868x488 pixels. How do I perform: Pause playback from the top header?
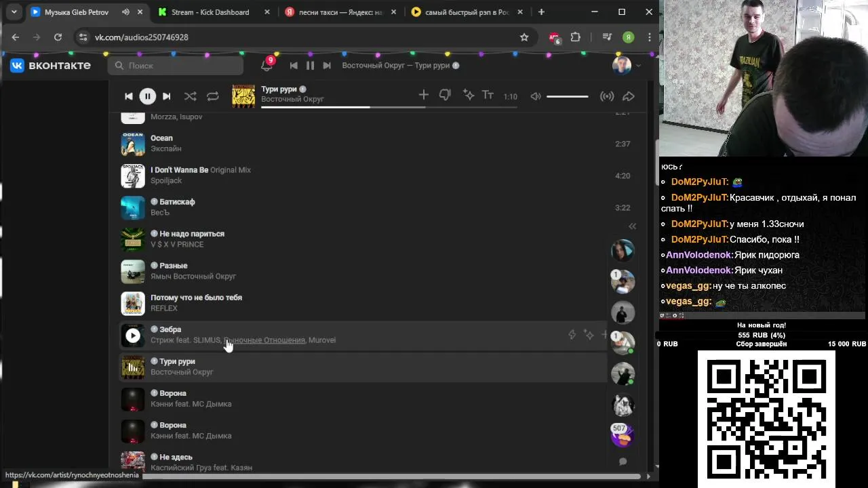(310, 65)
